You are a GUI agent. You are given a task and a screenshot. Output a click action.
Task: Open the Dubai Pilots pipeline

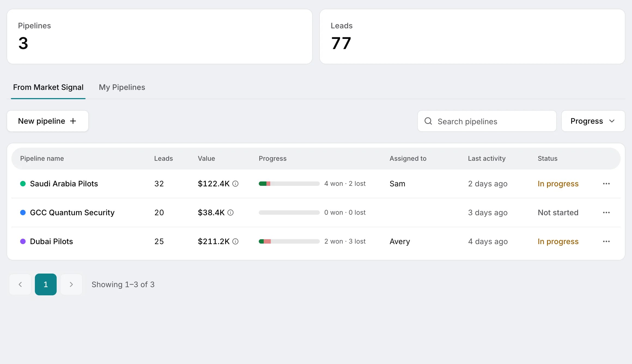coord(51,242)
